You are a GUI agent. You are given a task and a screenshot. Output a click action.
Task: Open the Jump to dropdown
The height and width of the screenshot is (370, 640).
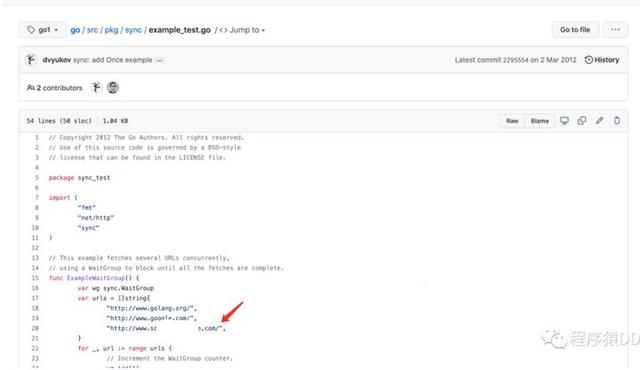pos(242,30)
